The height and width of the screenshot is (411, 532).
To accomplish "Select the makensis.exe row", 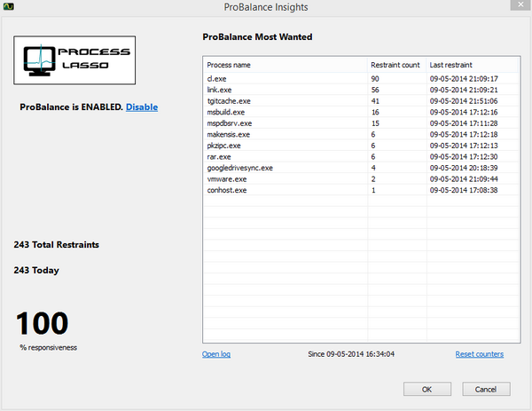I will tap(361, 135).
